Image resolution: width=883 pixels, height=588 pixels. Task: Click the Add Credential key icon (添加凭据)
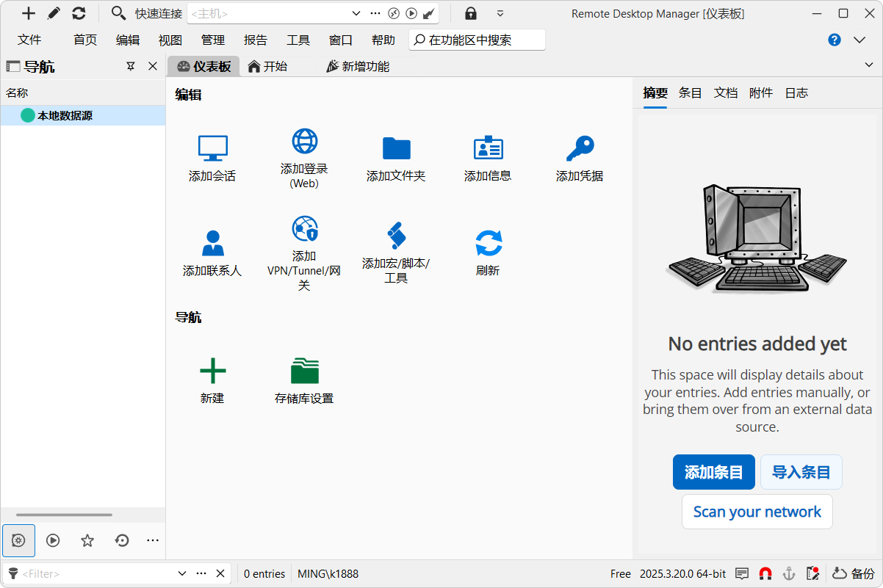tap(580, 148)
